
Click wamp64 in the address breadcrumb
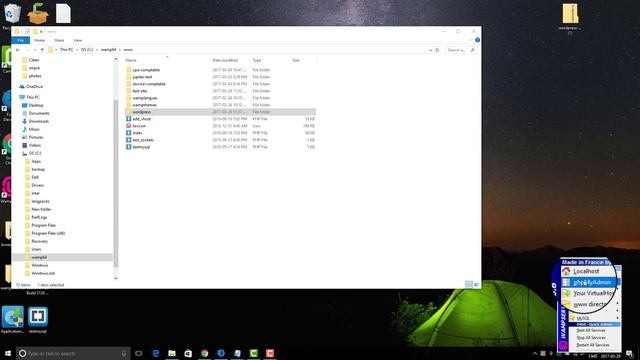pyautogui.click(x=108, y=50)
